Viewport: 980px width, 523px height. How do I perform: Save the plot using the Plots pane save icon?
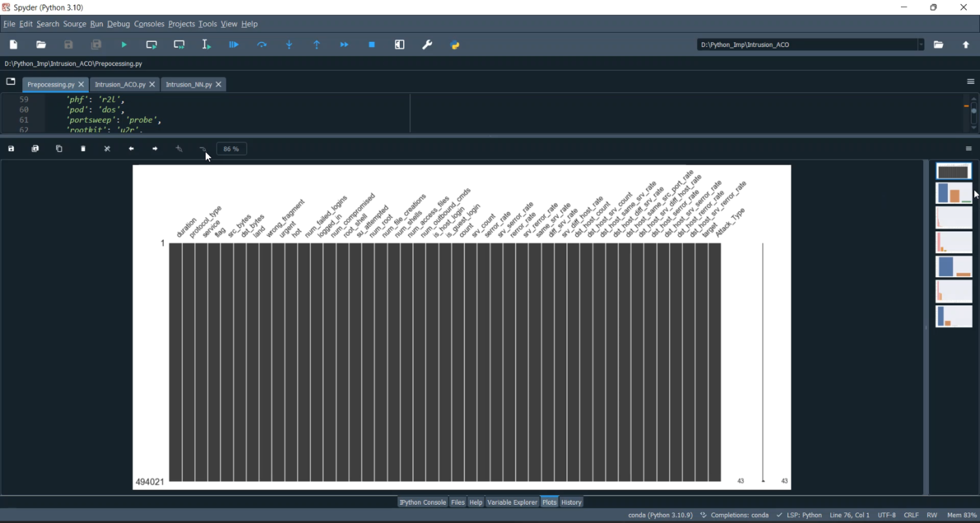coord(11,149)
